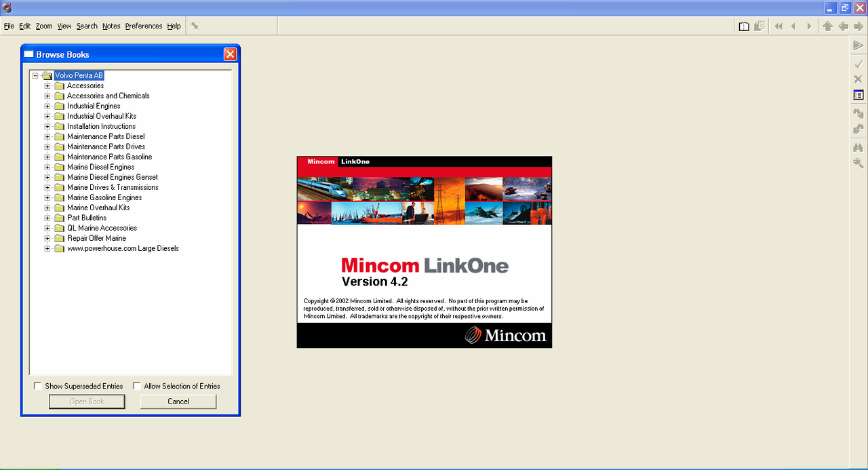The width and height of the screenshot is (868, 470).
Task: Click the magnifying glass icon in the side toolbar
Action: point(858,163)
